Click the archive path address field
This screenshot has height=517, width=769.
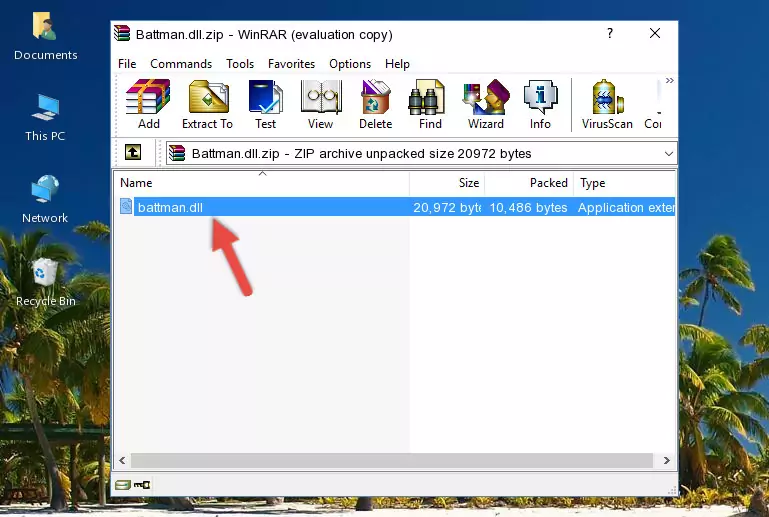(x=422, y=154)
